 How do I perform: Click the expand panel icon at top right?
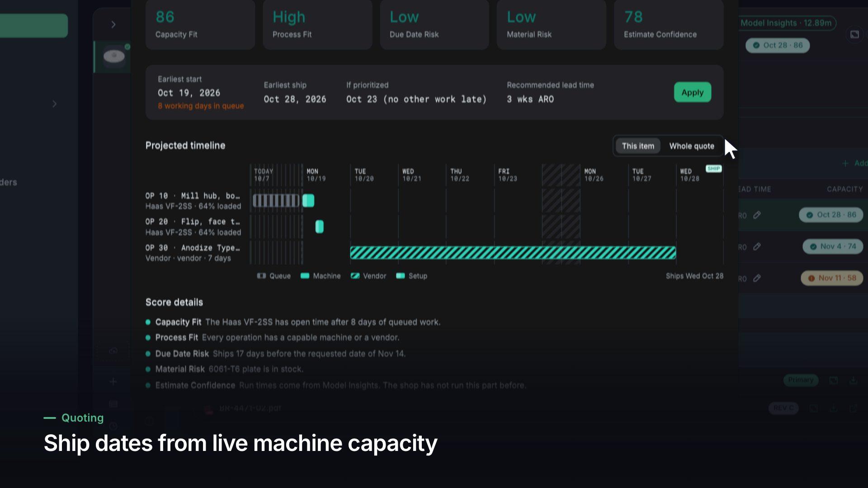click(854, 35)
